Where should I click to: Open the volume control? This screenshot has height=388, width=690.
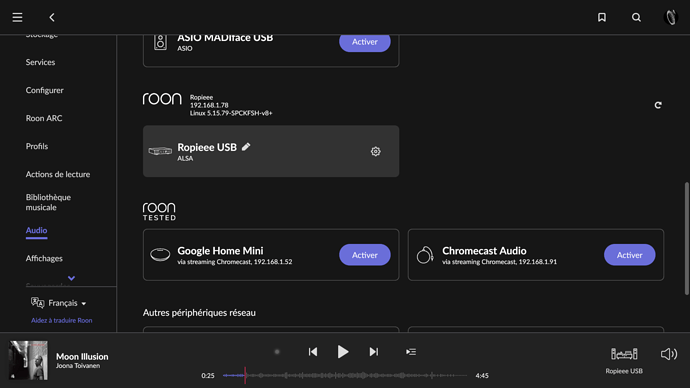pyautogui.click(x=669, y=354)
